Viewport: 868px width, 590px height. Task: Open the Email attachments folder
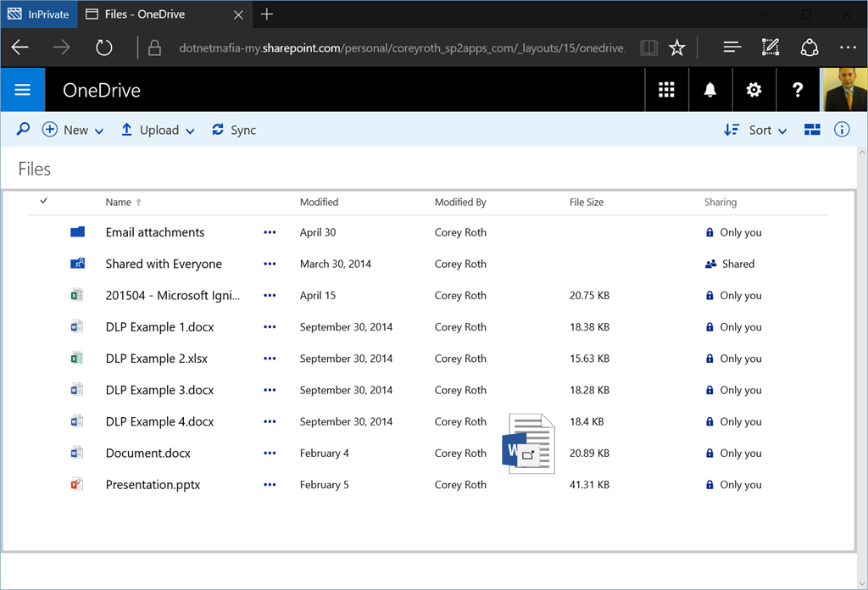click(155, 232)
